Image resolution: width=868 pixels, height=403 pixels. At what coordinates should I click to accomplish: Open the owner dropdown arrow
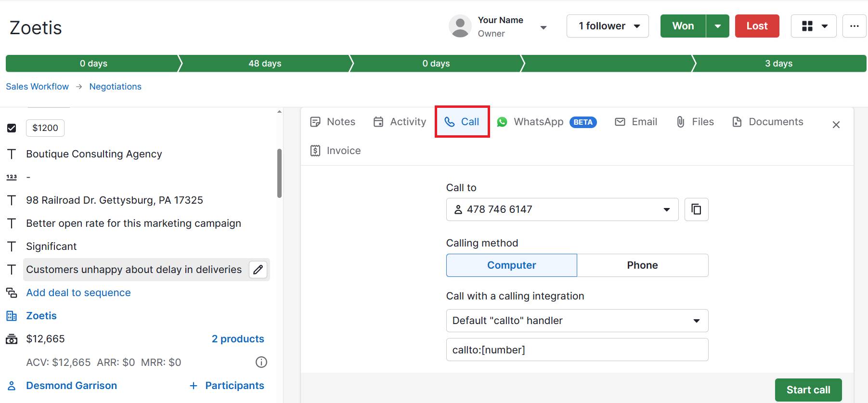pos(544,27)
